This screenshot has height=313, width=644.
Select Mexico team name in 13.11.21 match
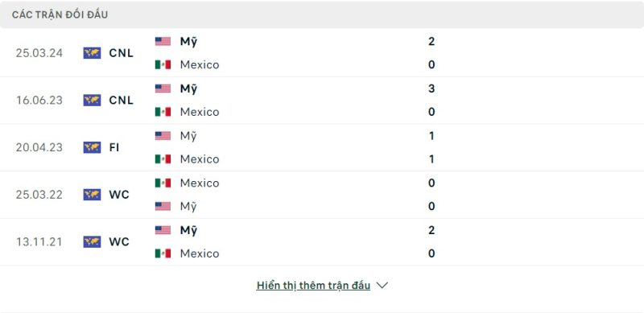200,253
